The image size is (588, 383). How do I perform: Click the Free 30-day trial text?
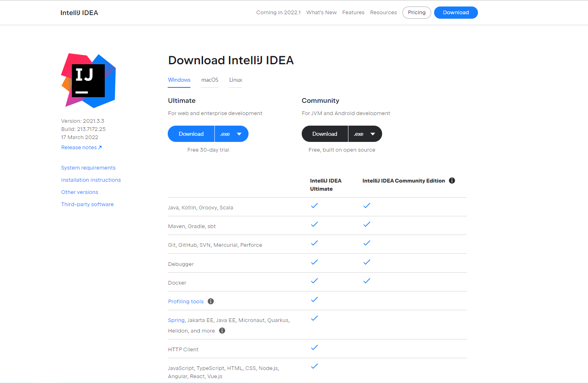click(x=208, y=150)
